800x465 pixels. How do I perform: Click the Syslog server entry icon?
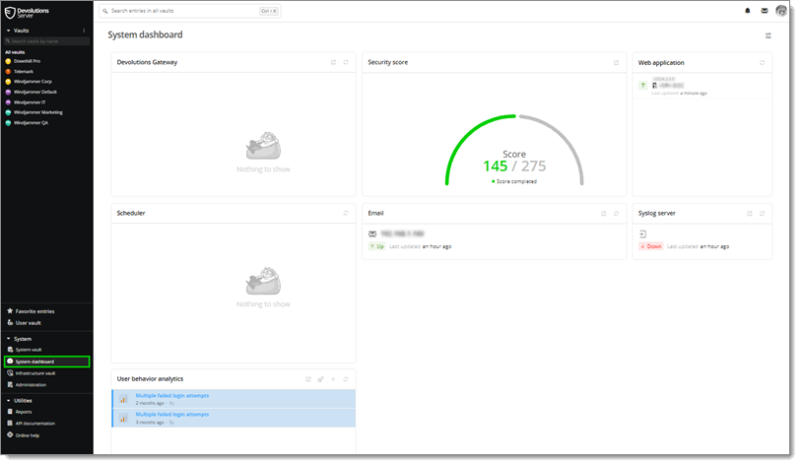(643, 234)
